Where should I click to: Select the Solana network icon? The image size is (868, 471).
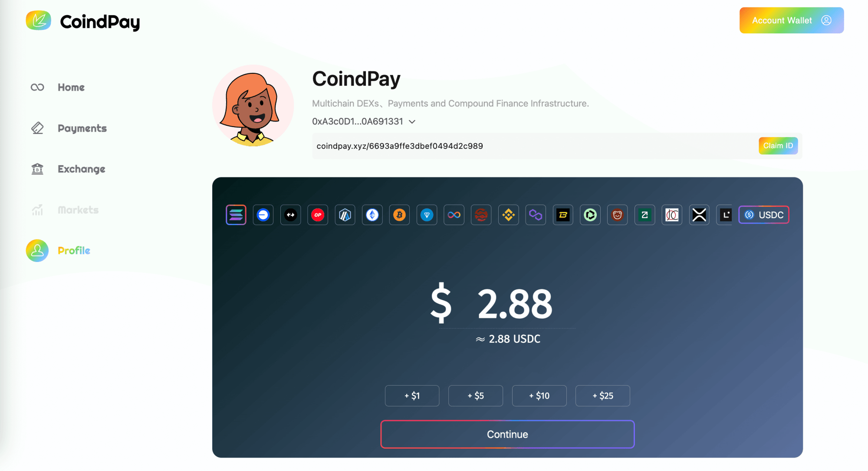[x=236, y=215]
